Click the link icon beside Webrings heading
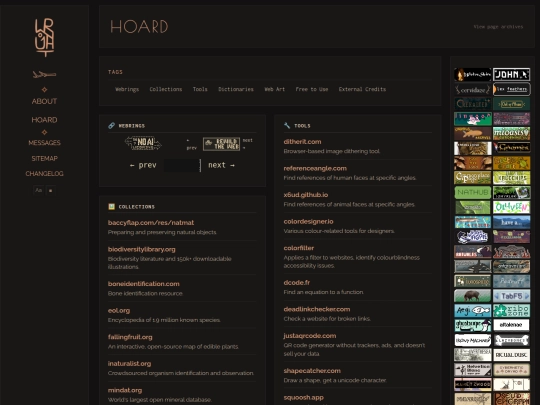This screenshot has height=405, width=540. click(x=111, y=125)
